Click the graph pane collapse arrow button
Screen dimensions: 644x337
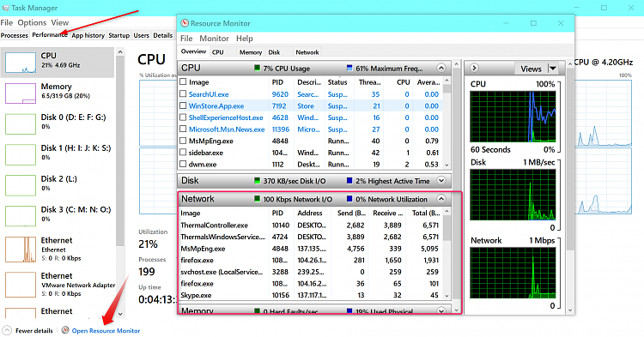pyautogui.click(x=474, y=68)
